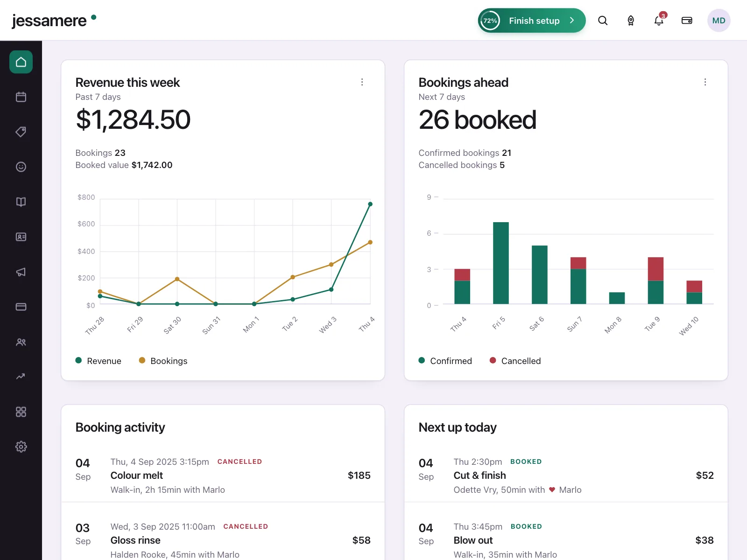Click the $1,284.50 revenue total
Screen dimensions: 747x560
133,119
